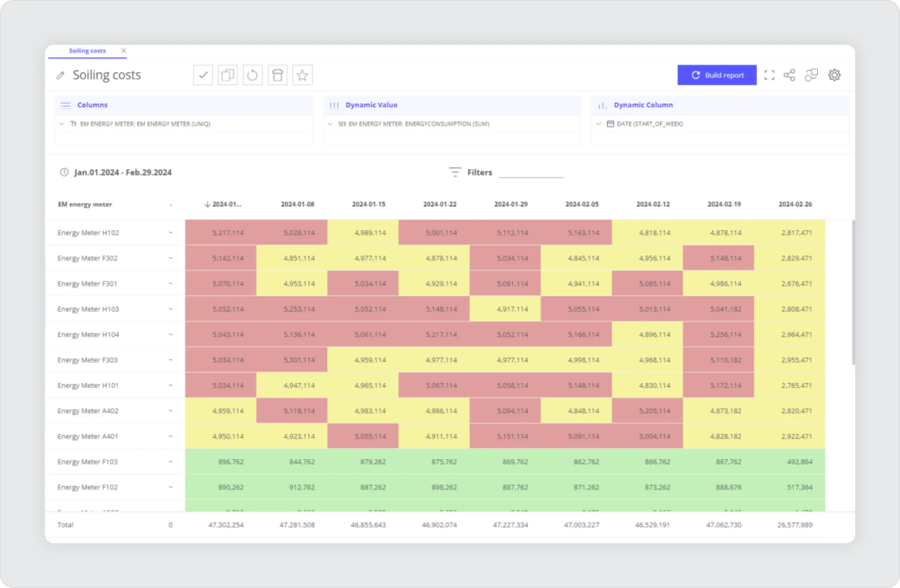Enter fullscreen mode with the expand icon

770,75
